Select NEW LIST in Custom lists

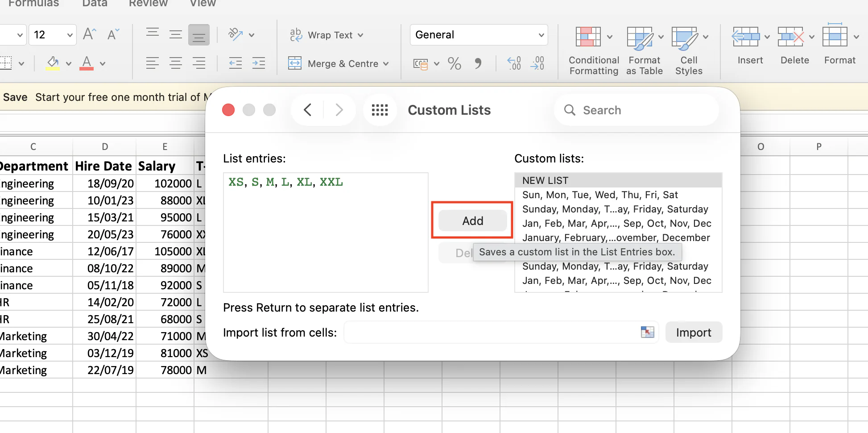[618, 180]
